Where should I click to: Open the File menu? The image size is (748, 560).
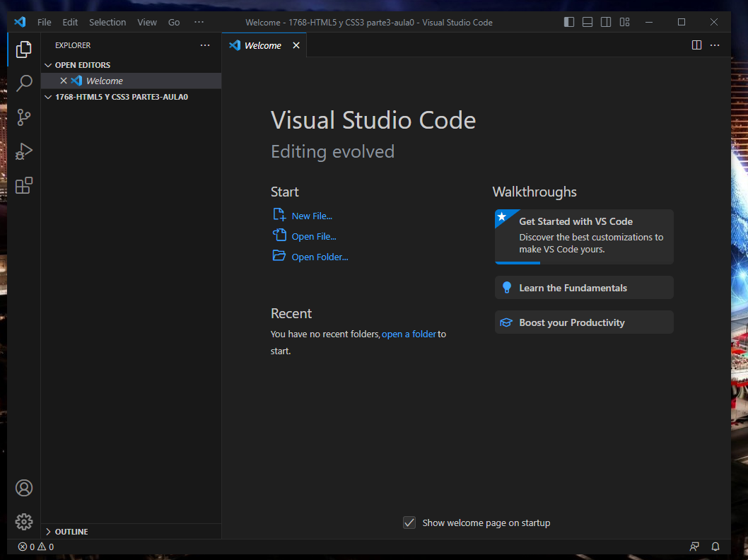point(45,23)
